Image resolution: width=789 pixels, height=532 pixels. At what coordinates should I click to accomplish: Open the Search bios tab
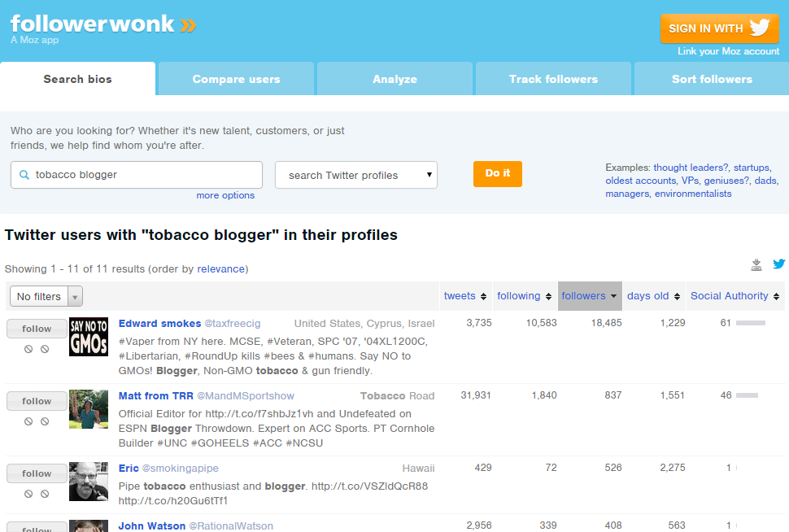tap(77, 79)
